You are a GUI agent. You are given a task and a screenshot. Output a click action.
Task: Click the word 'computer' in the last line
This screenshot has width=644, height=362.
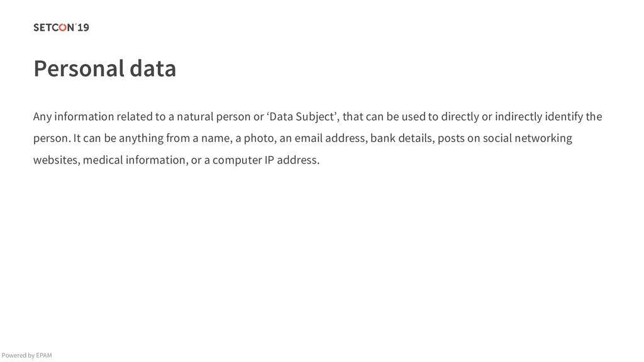point(237,160)
